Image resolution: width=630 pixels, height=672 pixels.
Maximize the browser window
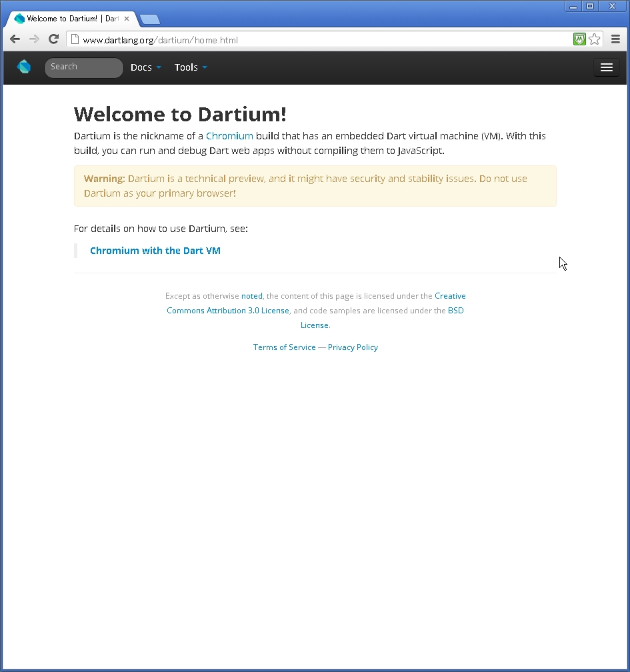click(590, 7)
